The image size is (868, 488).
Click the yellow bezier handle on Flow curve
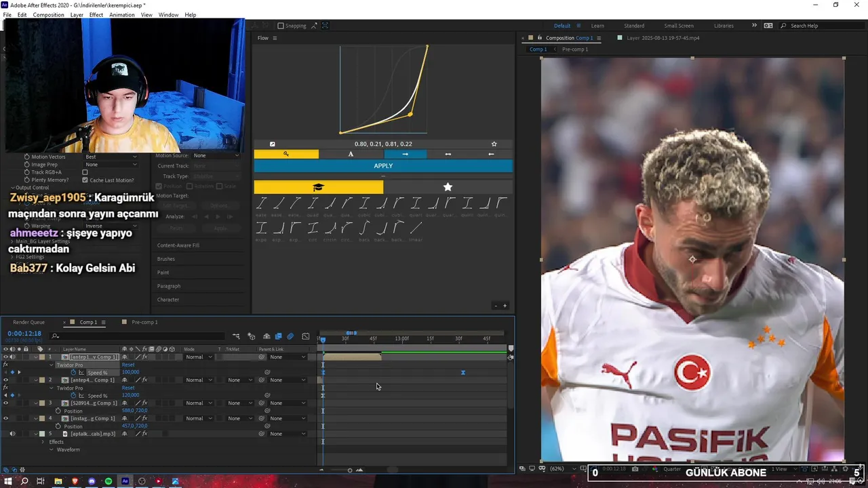click(410, 114)
